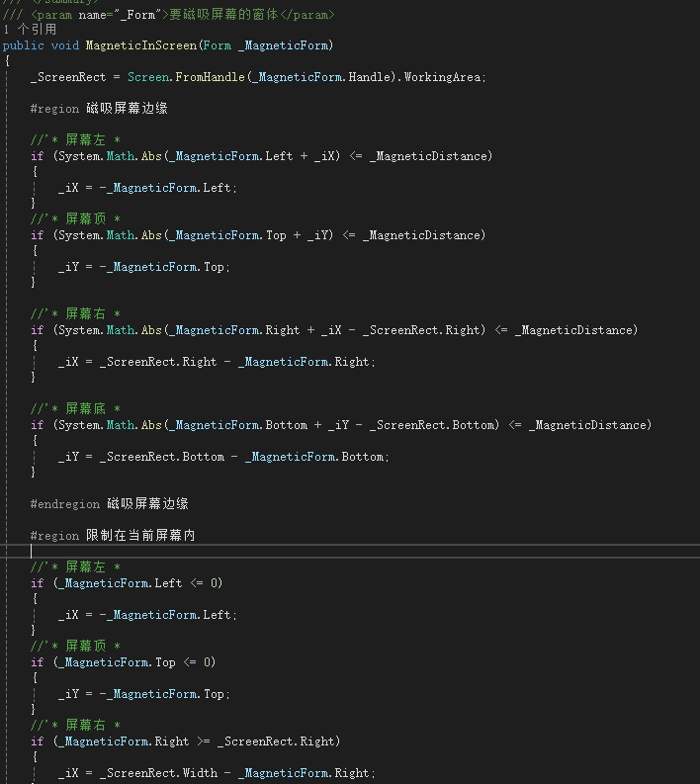Click the param XML doc comment line
Viewport: 700px width, 784px height.
pos(168,15)
